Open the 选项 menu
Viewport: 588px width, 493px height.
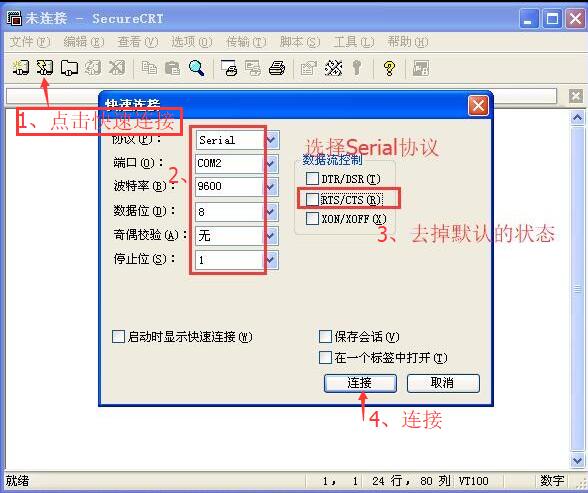click(192, 42)
